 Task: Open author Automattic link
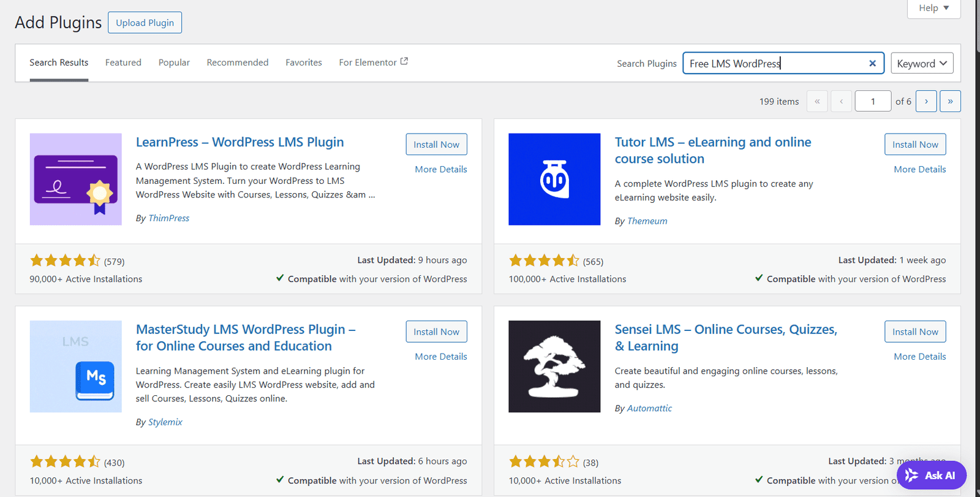point(649,408)
